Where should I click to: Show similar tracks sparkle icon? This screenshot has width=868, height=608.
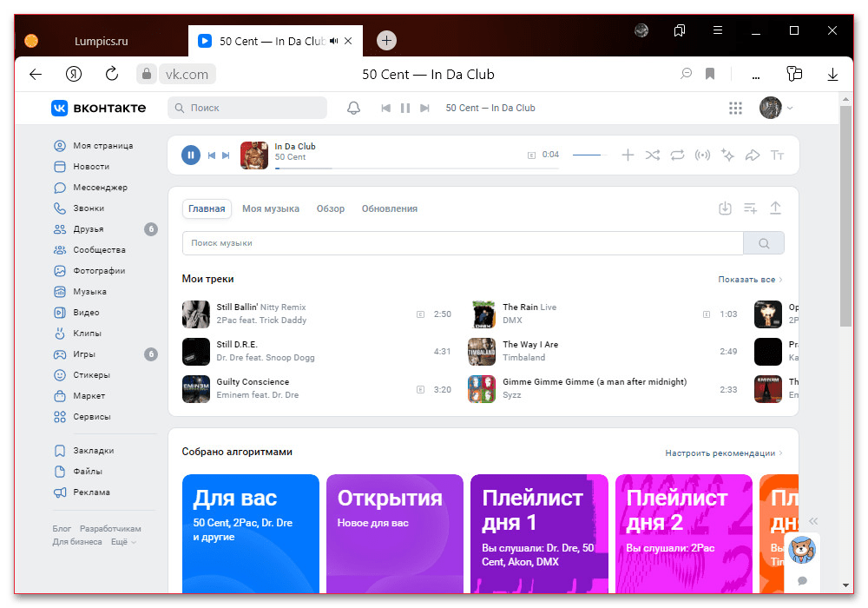(x=727, y=155)
